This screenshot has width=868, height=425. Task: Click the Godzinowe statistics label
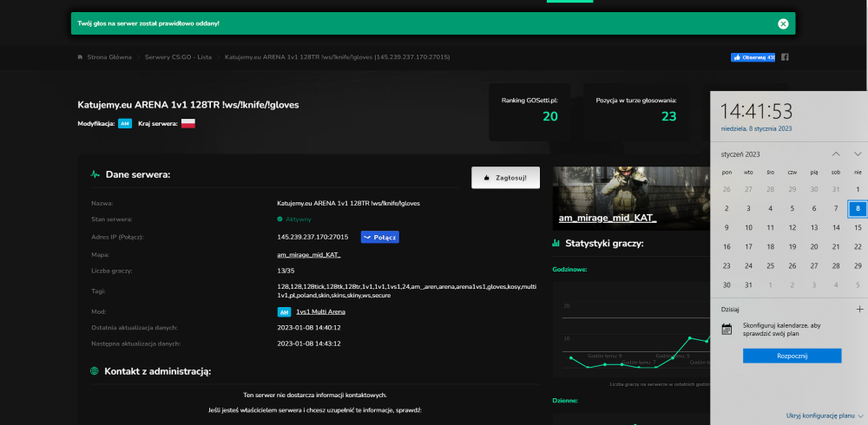pos(569,270)
